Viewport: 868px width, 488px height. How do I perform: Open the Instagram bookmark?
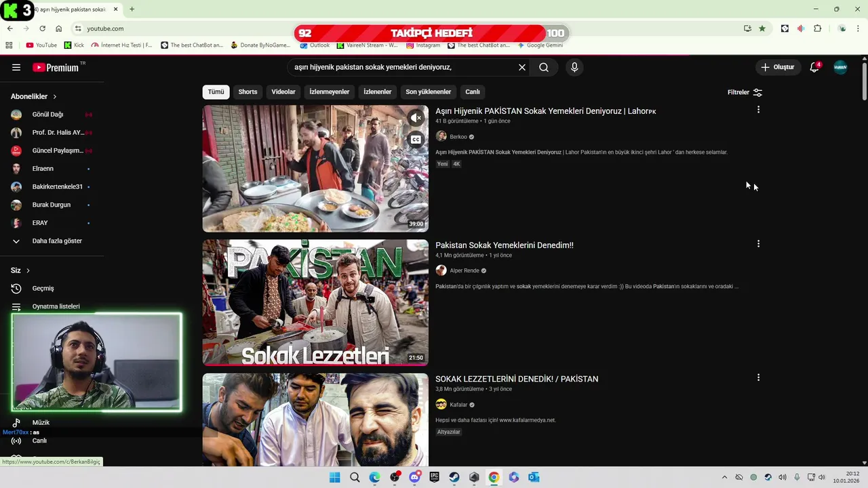pyautogui.click(x=423, y=45)
